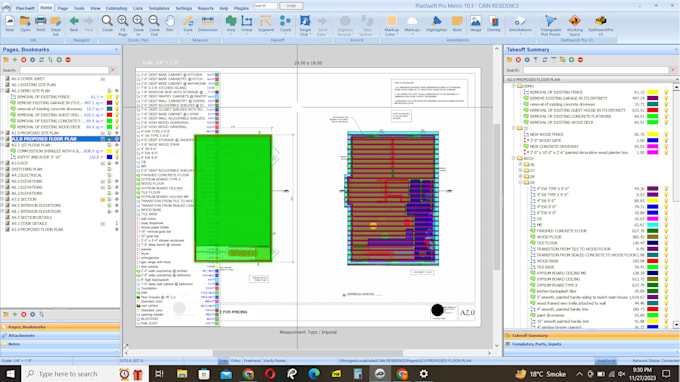
Task: Open the Page ribbon tab
Action: [x=62, y=8]
